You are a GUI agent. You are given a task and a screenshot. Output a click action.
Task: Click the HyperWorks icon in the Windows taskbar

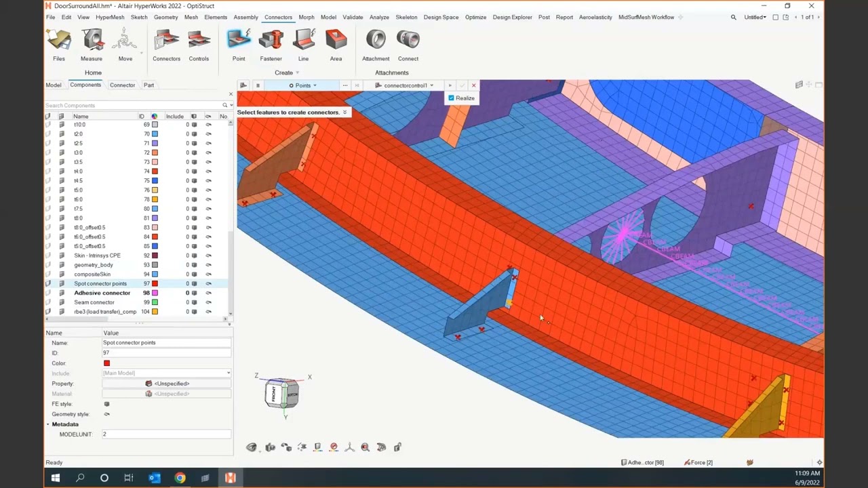230,478
